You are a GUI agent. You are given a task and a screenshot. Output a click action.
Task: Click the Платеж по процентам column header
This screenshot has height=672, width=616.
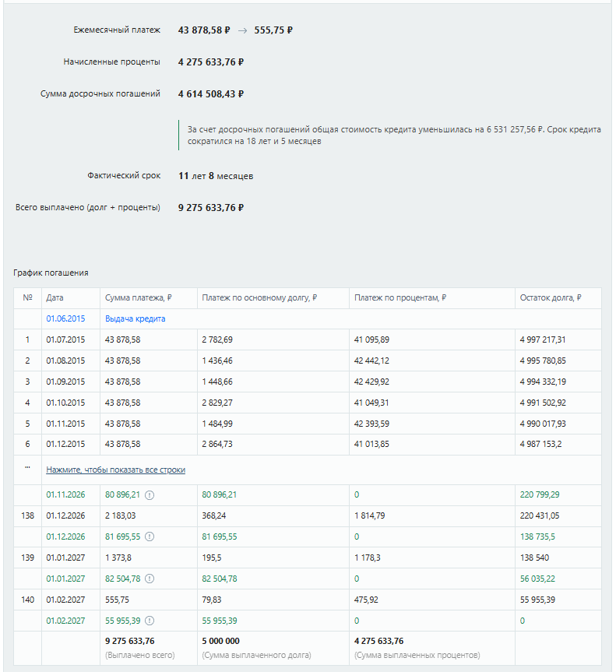pyautogui.click(x=400, y=298)
